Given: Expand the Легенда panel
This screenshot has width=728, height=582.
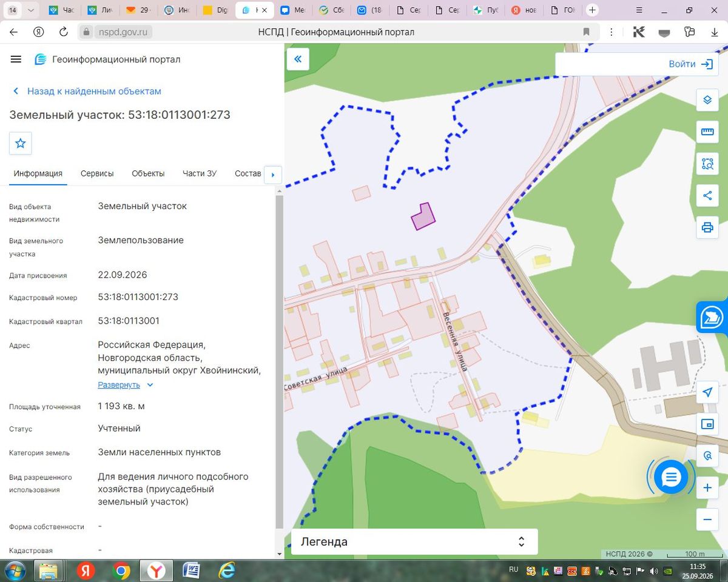Looking at the screenshot, I should [414, 541].
